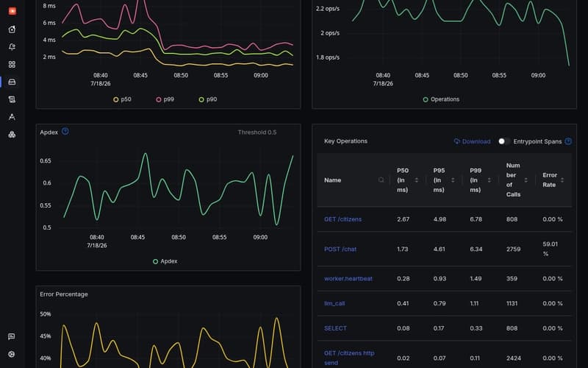
Task: Click the search icon in Name column
Action: tap(381, 180)
